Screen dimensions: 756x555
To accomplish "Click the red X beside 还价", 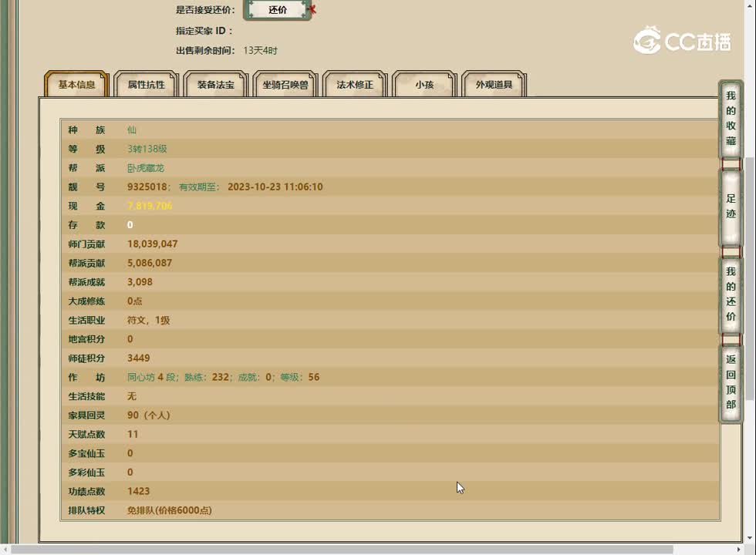I will coord(312,10).
